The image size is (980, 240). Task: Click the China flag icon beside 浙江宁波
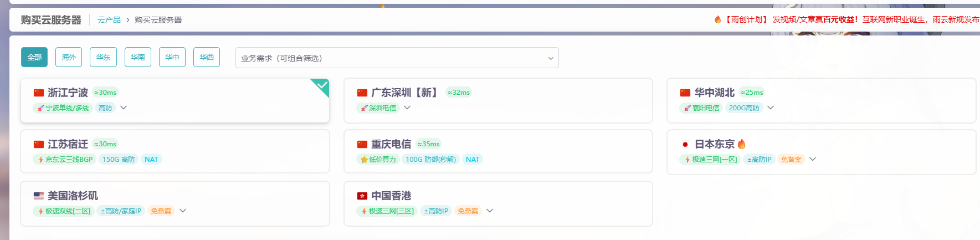pyautogui.click(x=39, y=93)
